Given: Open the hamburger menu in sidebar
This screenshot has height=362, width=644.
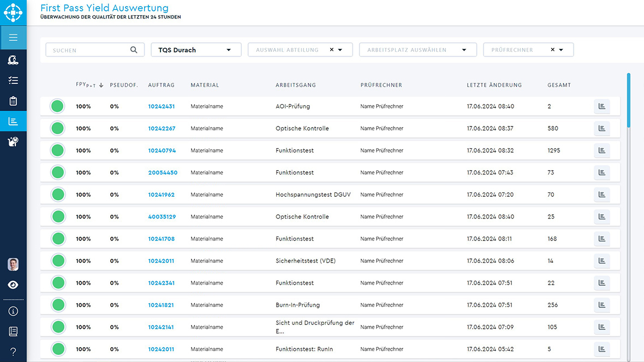Looking at the screenshot, I should (x=13, y=38).
